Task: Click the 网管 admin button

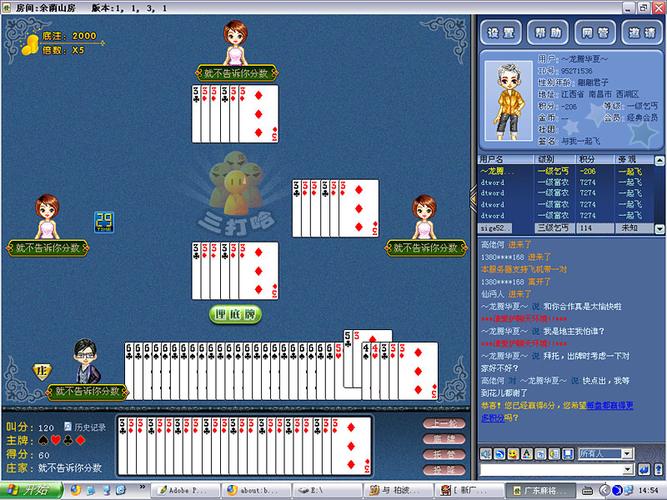Action: click(591, 32)
